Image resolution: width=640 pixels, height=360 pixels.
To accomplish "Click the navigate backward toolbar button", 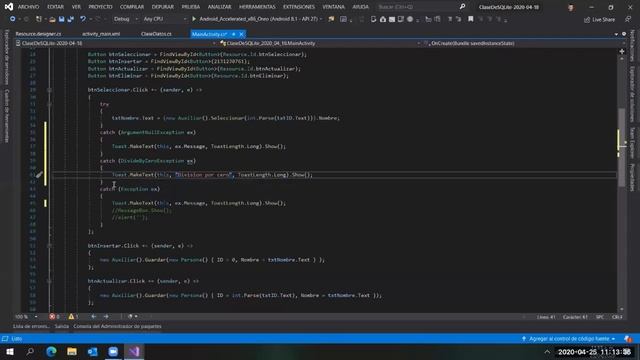I will point(13,19).
